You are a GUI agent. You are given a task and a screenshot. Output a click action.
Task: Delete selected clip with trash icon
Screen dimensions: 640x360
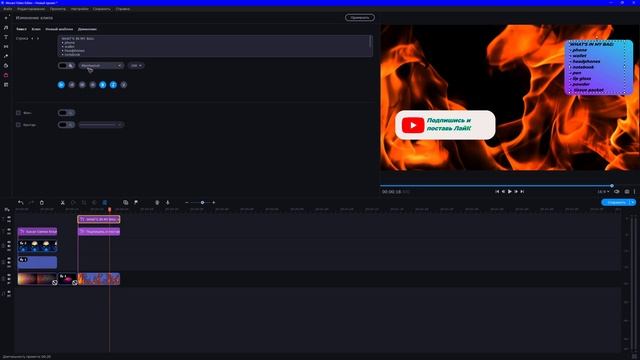point(42,202)
